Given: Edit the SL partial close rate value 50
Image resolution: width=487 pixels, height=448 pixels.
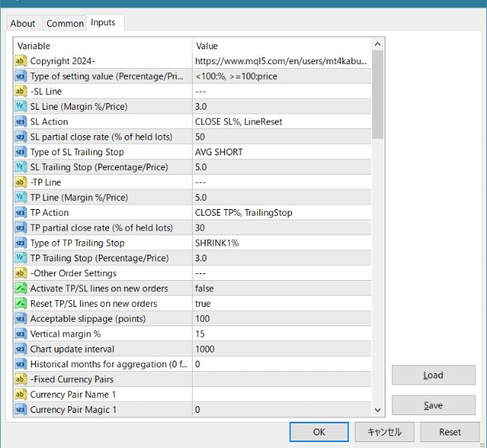Looking at the screenshot, I should 282,137.
